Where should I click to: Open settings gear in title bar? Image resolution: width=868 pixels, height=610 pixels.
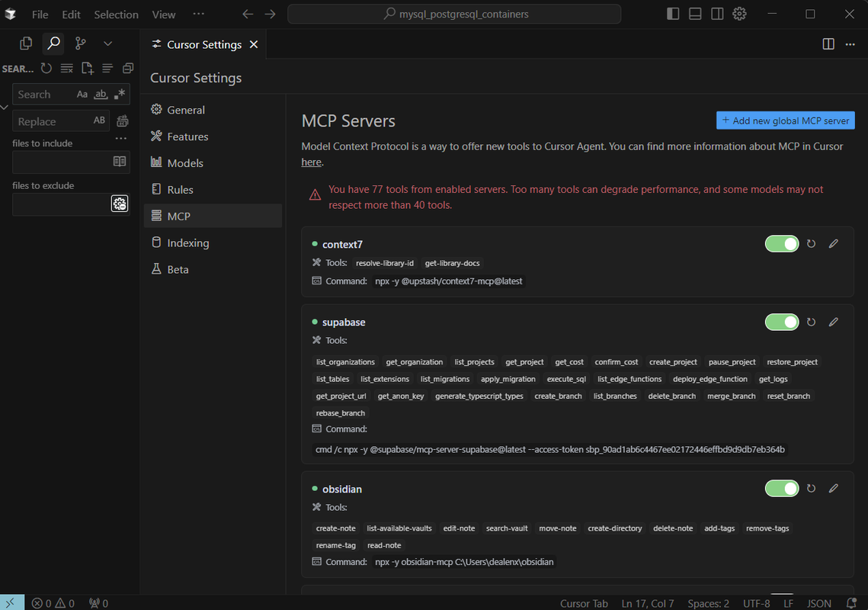(x=739, y=14)
